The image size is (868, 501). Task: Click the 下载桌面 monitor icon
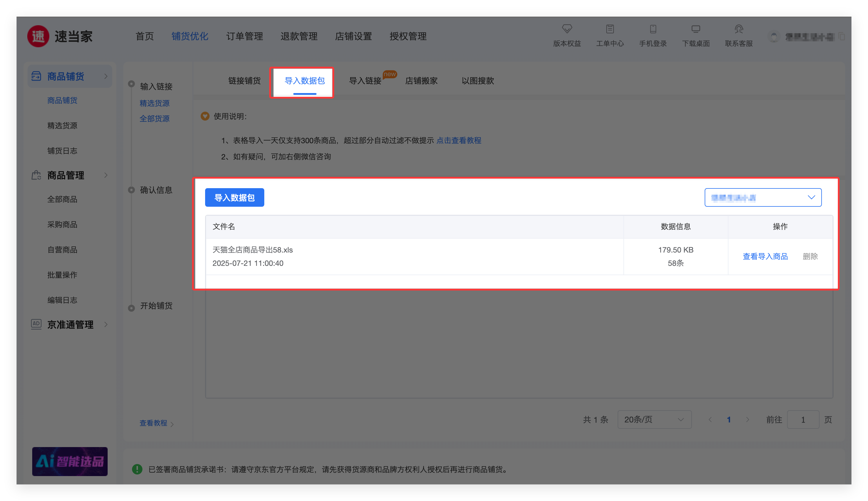pyautogui.click(x=695, y=29)
